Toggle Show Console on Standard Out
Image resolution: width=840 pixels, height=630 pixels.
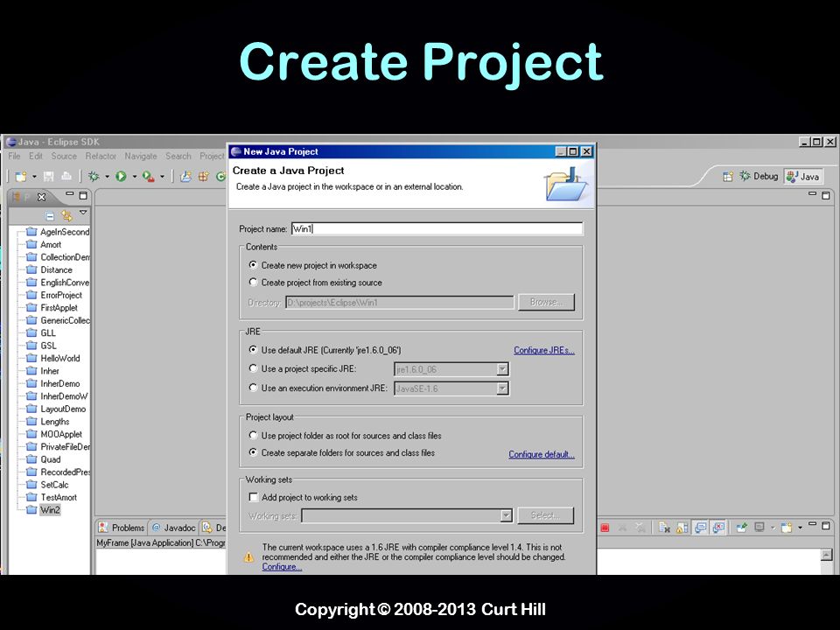tap(700, 528)
